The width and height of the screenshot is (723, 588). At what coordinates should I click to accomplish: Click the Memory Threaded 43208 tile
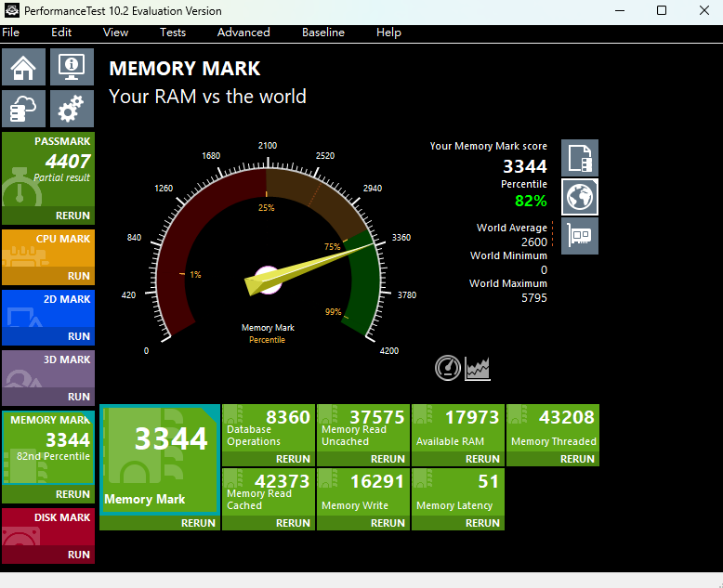point(553,428)
